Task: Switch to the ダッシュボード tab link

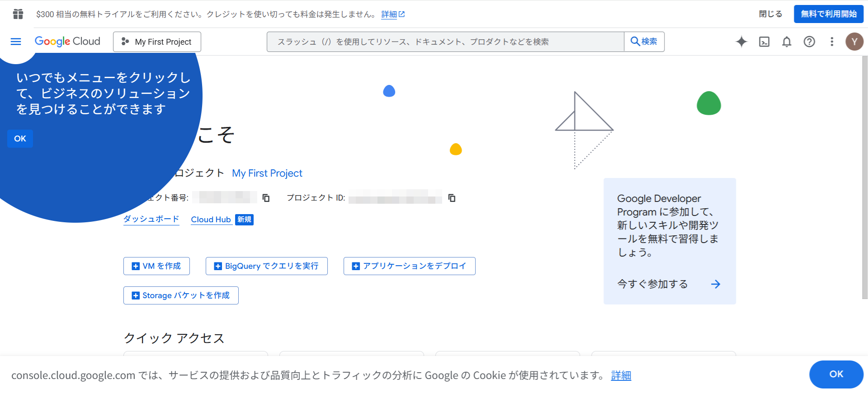Action: (x=151, y=219)
